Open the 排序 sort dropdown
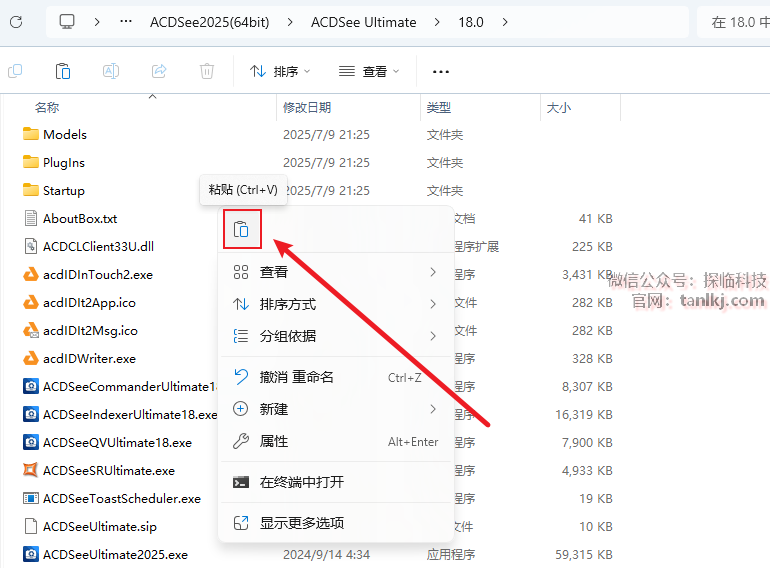This screenshot has width=770, height=573. tap(280, 72)
